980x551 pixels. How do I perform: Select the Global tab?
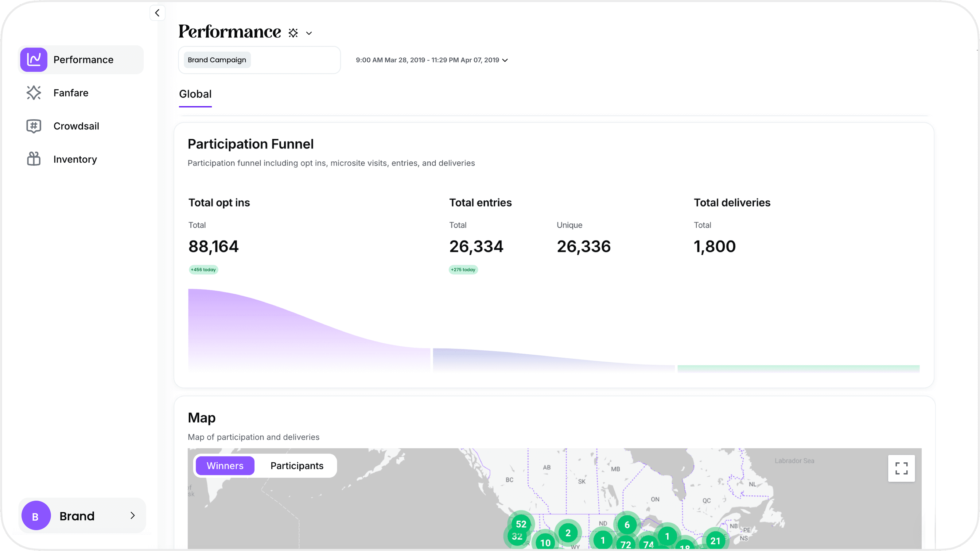pyautogui.click(x=195, y=94)
